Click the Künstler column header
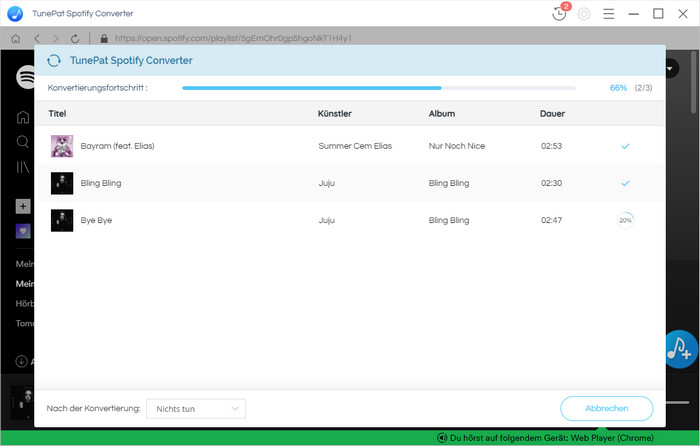The width and height of the screenshot is (700, 446). coord(334,113)
